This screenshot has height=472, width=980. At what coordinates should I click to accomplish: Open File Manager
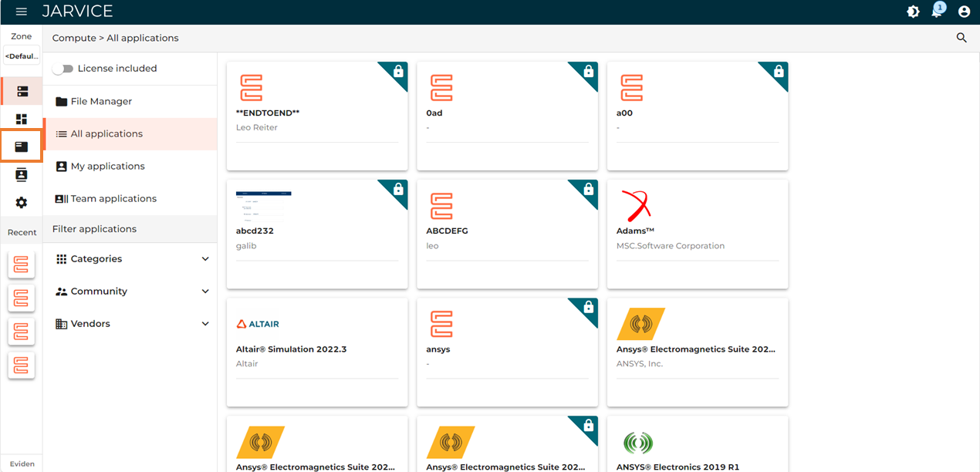click(x=130, y=102)
